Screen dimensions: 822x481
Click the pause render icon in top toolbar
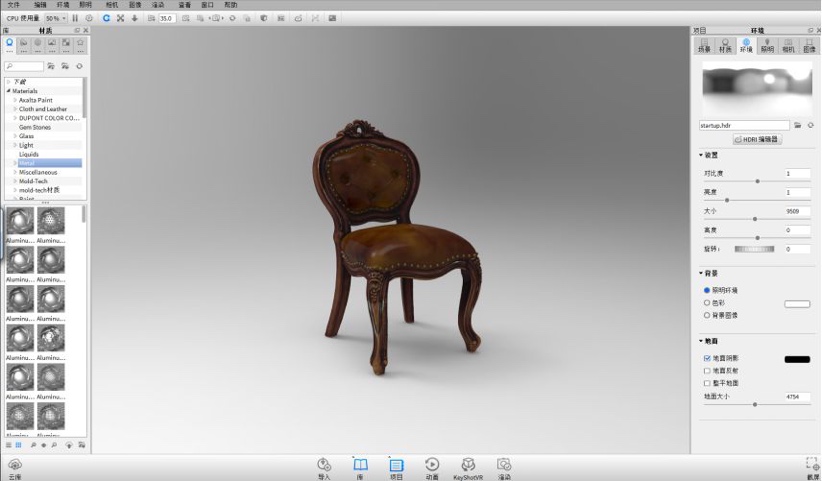(x=75, y=18)
